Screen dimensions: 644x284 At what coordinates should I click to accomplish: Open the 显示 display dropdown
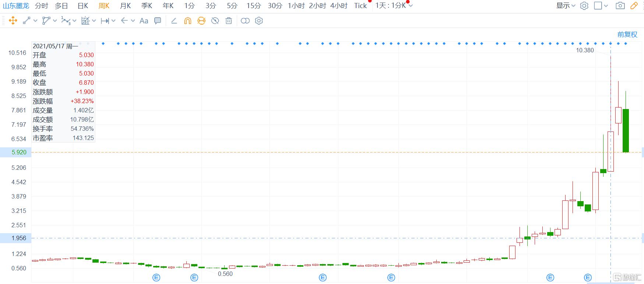click(x=566, y=6)
